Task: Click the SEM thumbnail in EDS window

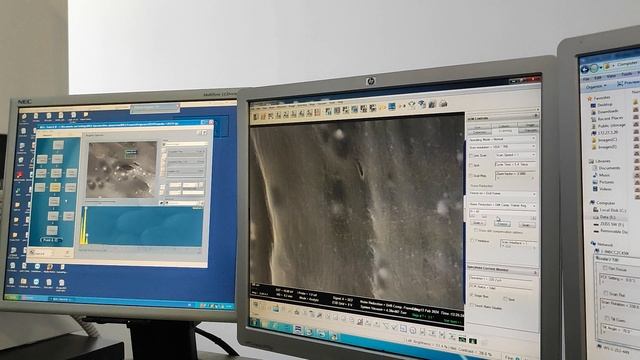Action: pyautogui.click(x=122, y=169)
